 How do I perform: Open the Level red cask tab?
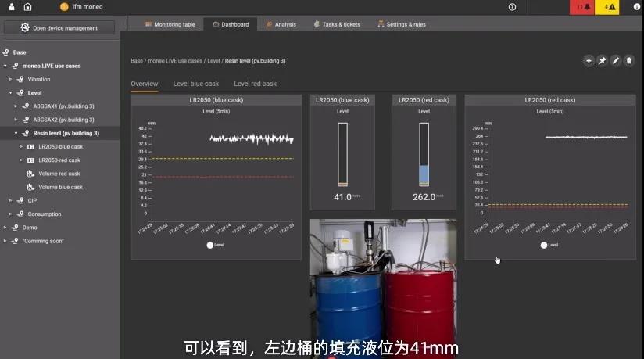point(255,84)
